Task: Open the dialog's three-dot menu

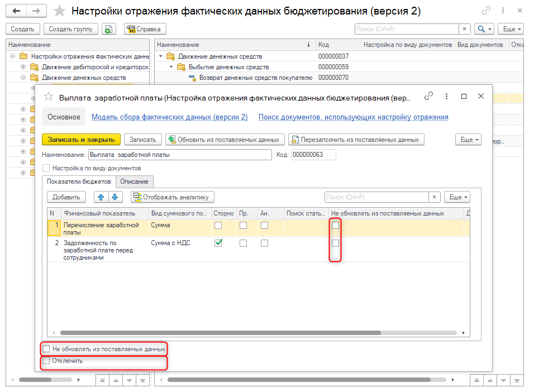Action: [446, 97]
